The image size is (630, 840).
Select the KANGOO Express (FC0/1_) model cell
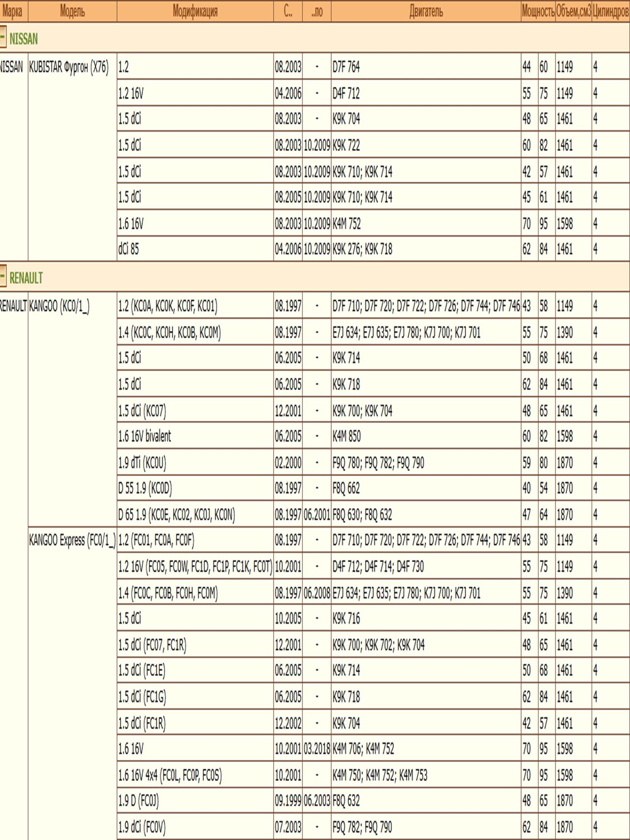pyautogui.click(x=72, y=540)
